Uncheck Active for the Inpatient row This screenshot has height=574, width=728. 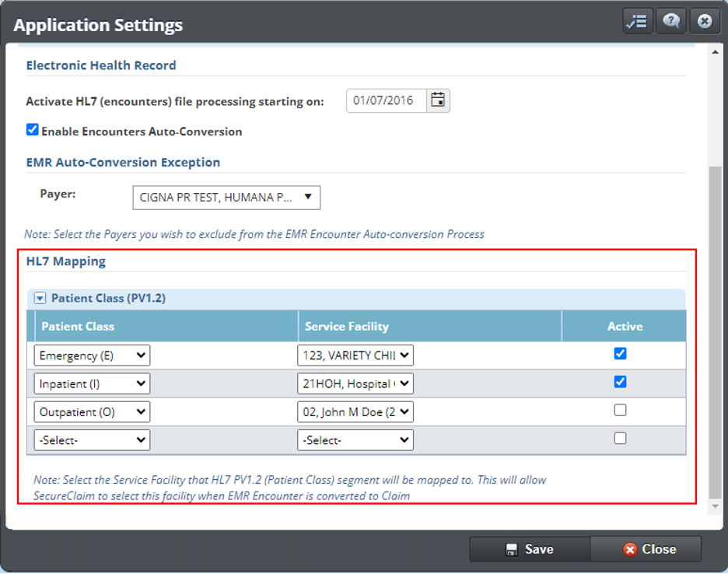pyautogui.click(x=620, y=382)
